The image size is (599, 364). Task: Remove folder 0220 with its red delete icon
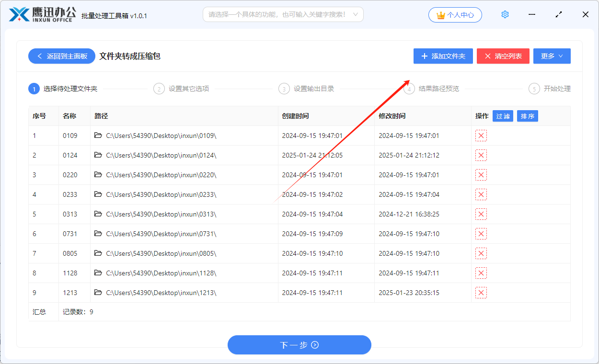481,175
